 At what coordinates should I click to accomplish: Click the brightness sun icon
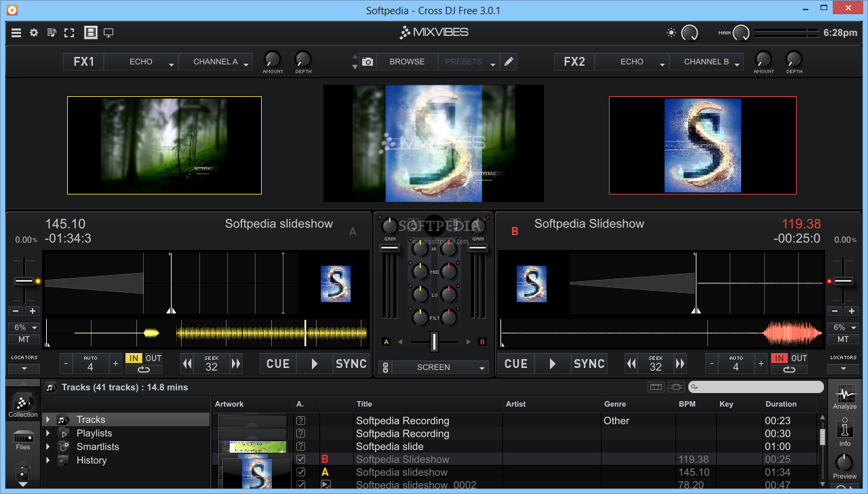[x=671, y=33]
